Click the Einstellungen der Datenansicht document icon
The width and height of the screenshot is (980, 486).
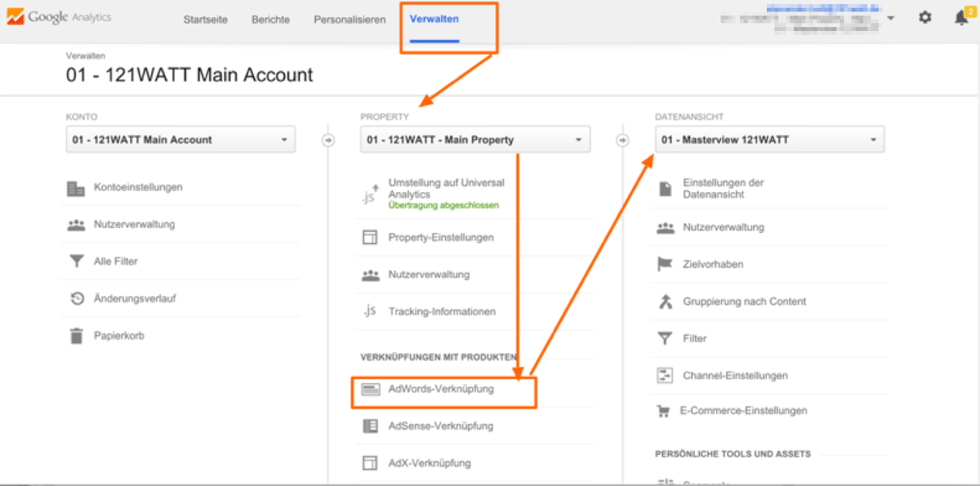click(665, 189)
